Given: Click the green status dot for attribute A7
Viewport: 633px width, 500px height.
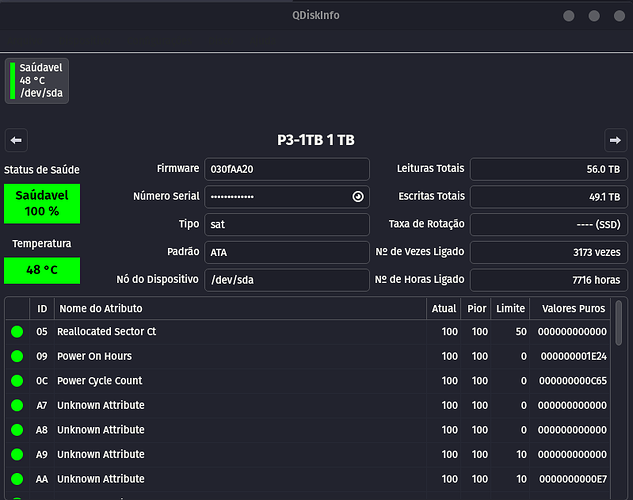Looking at the screenshot, I should click(x=17, y=405).
